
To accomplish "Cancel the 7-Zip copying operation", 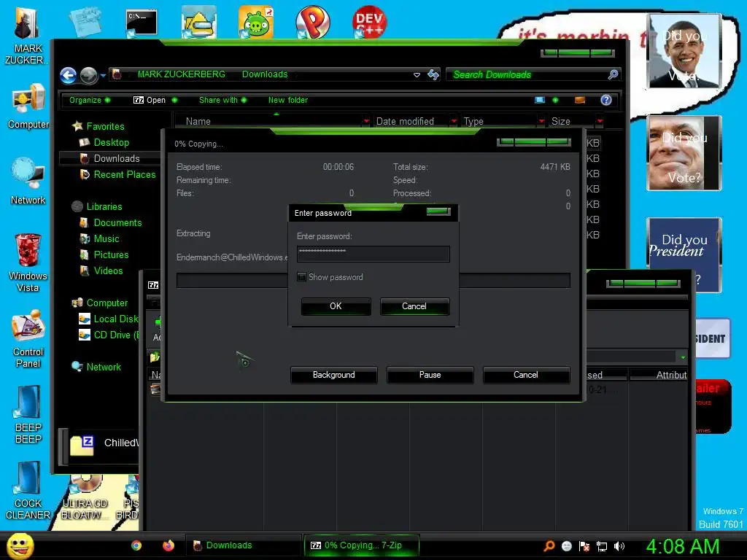I will tap(526, 375).
